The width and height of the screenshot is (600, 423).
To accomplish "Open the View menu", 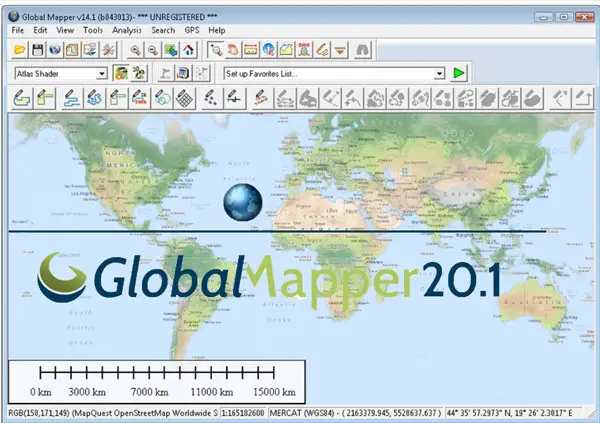I will (65, 30).
